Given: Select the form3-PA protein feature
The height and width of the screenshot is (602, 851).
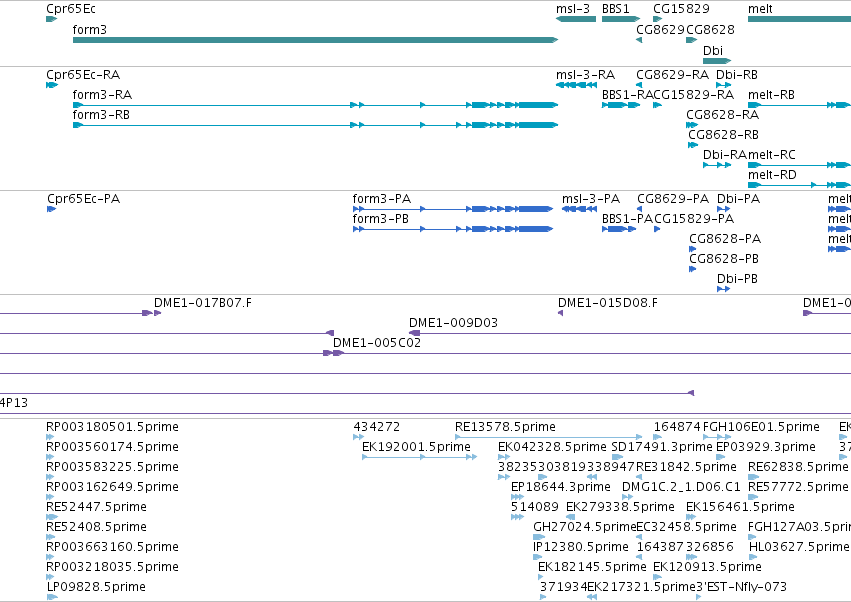Looking at the screenshot, I should [x=453, y=209].
